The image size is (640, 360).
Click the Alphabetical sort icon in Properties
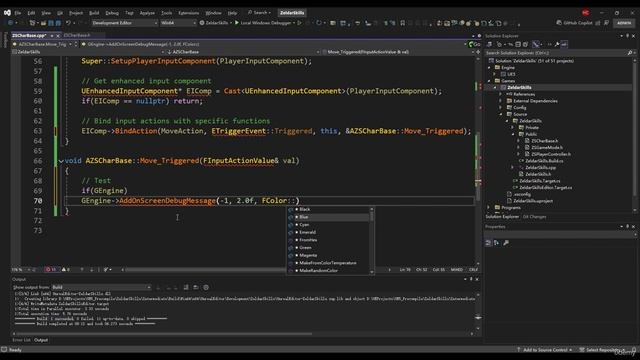point(496,243)
